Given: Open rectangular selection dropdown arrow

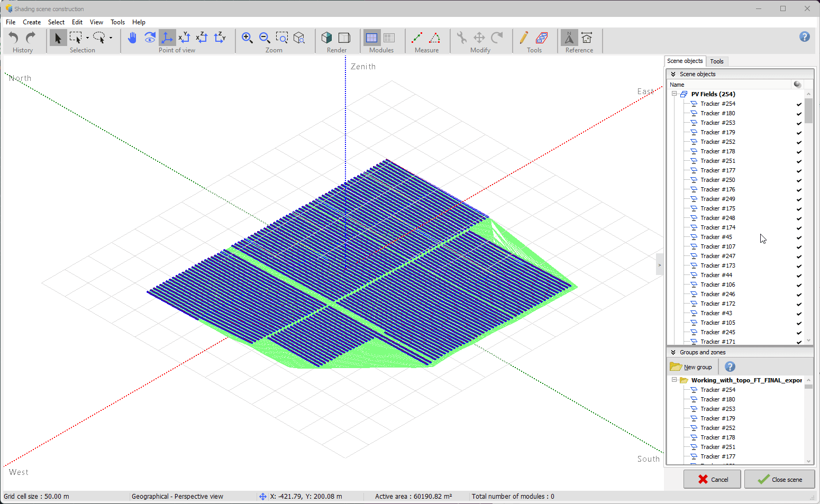Looking at the screenshot, I should click(x=87, y=38).
